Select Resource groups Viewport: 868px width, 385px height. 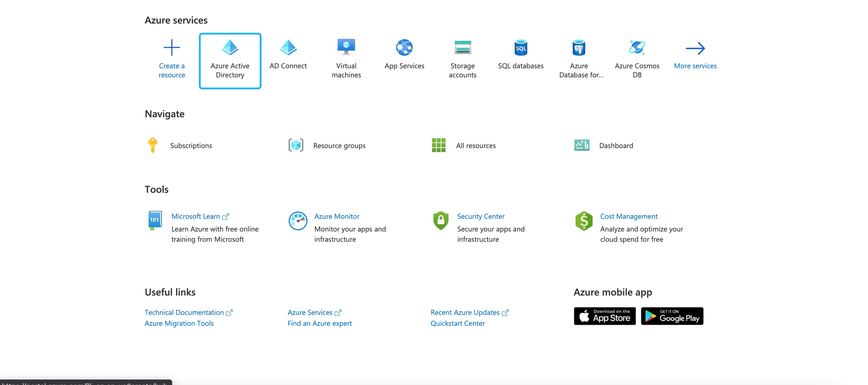pos(339,145)
